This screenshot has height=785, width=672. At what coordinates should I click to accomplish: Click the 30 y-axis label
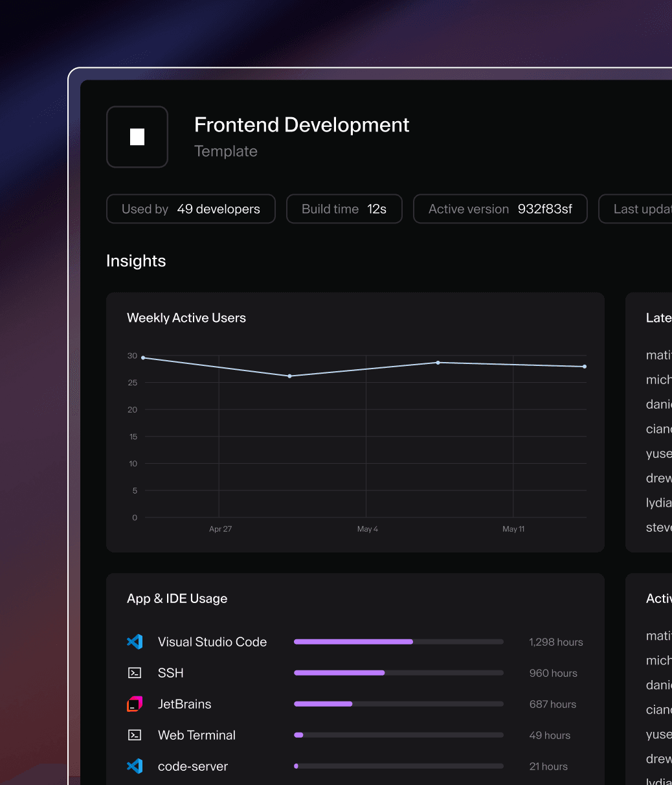[x=132, y=356]
